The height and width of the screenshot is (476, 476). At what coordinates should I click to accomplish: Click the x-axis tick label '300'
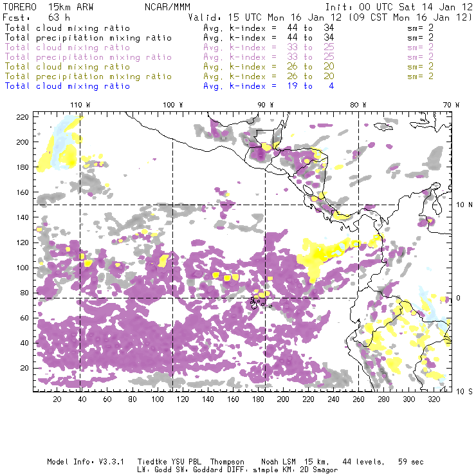click(x=409, y=399)
